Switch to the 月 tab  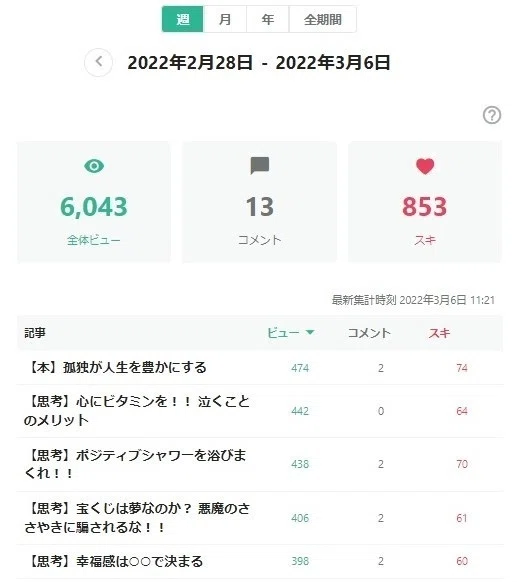(225, 19)
